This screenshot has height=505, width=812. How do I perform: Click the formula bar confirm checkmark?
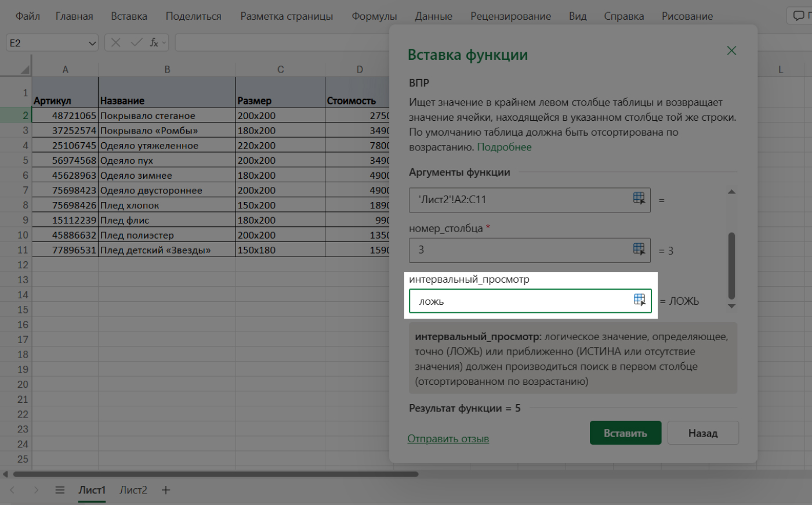pyautogui.click(x=136, y=42)
